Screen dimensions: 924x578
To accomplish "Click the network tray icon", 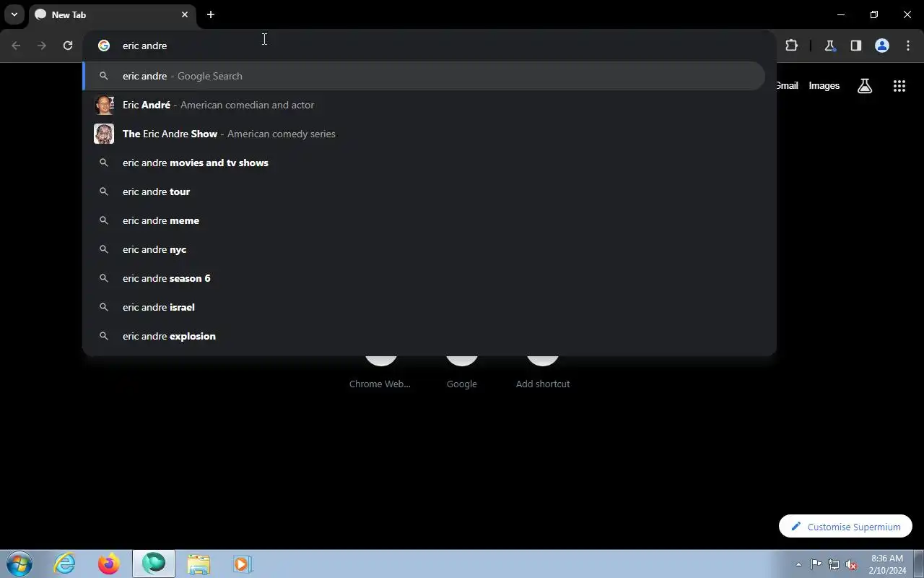I will [x=834, y=564].
